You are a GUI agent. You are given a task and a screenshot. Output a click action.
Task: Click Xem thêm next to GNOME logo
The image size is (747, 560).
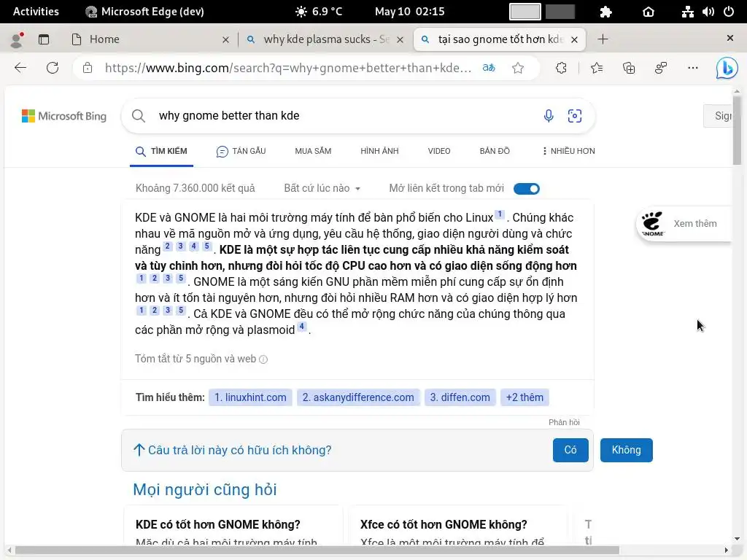coord(695,224)
